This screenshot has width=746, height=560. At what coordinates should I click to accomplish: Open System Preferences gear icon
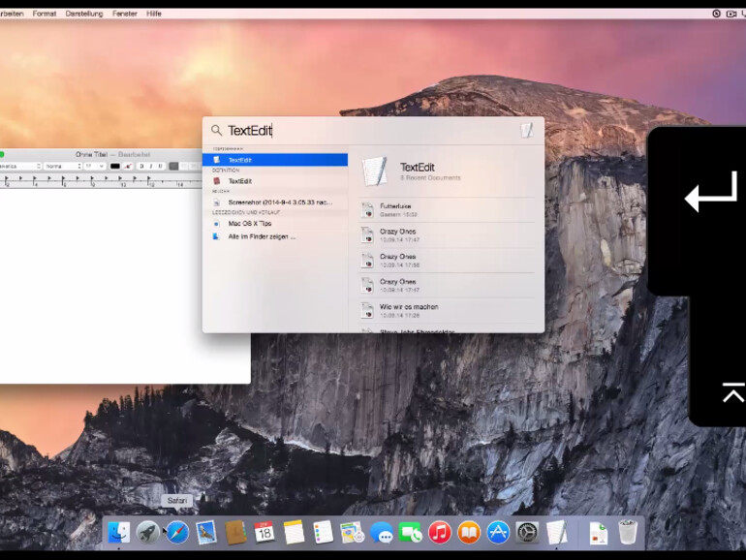coord(527,532)
